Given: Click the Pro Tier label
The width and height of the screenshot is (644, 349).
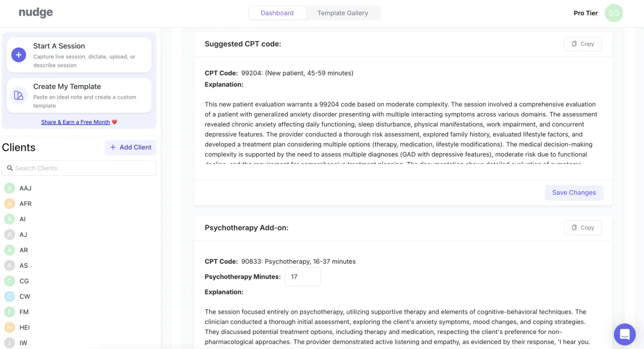Looking at the screenshot, I should [x=586, y=13].
